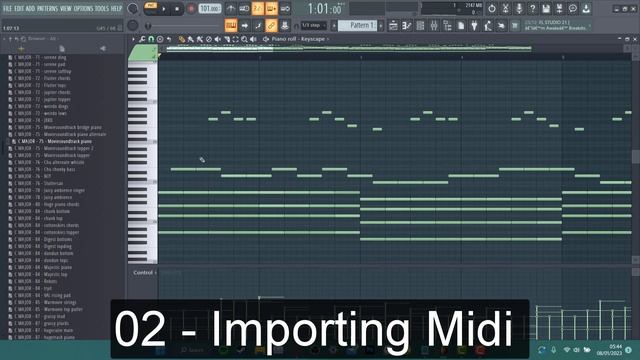Open the project info page icon
Screen dimensions: 640x360
click(x=461, y=26)
